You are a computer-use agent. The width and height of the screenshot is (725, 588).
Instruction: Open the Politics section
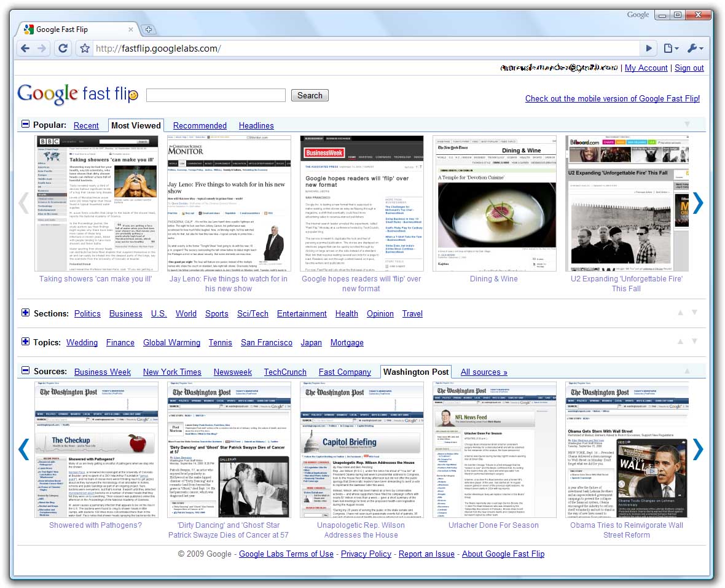pyautogui.click(x=87, y=314)
